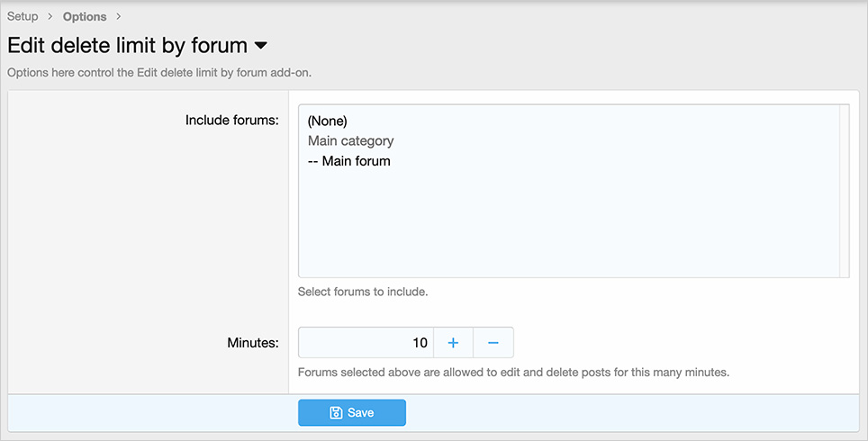Click the Select forums to include hint

pos(363,292)
